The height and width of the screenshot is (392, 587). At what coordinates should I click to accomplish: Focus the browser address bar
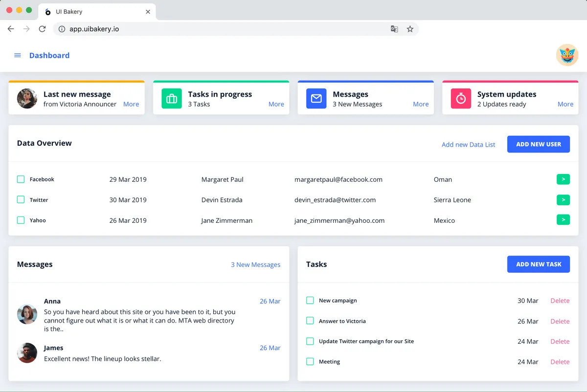(x=220, y=29)
